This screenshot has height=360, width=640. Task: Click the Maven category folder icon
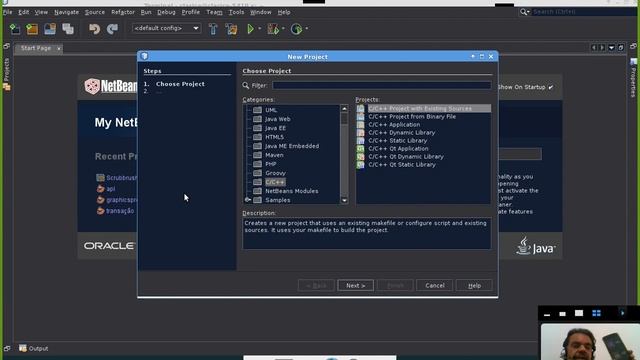pyautogui.click(x=257, y=155)
